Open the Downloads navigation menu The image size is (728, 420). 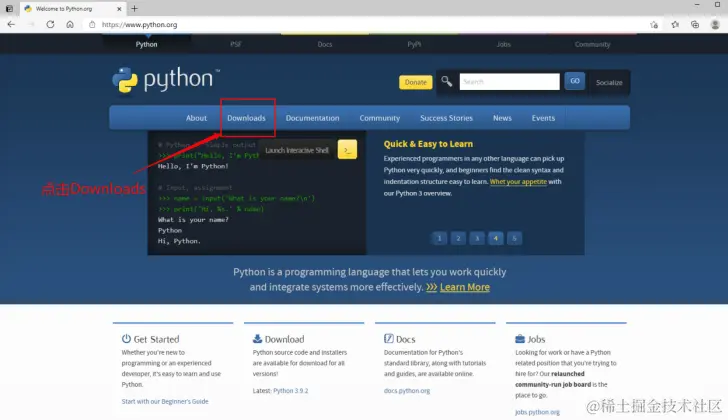pos(247,118)
